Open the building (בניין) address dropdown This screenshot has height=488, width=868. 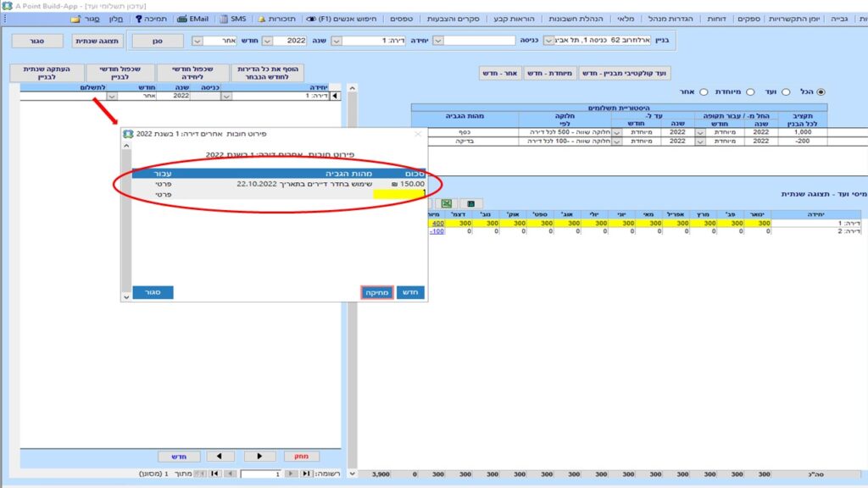pos(548,40)
